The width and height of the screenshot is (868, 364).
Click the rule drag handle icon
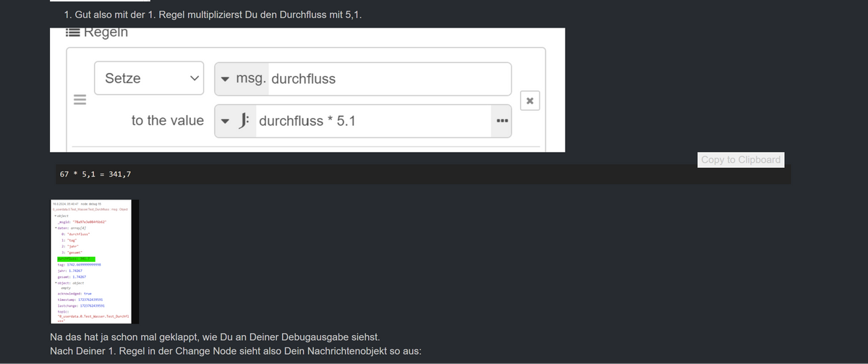[x=79, y=101]
